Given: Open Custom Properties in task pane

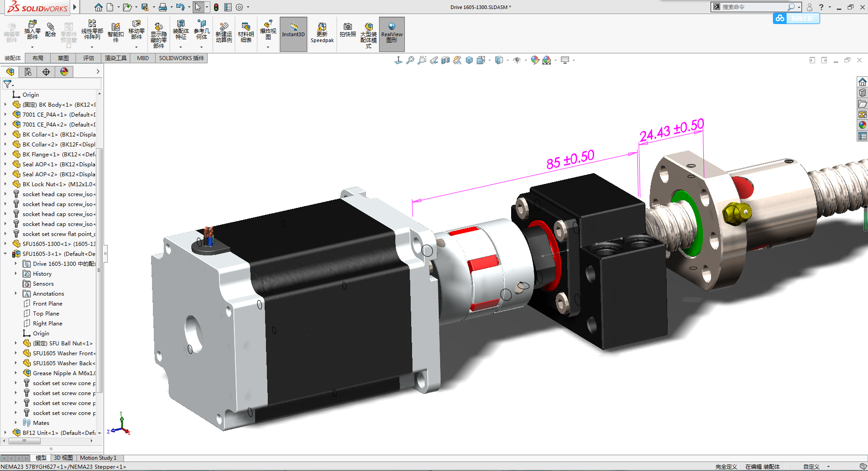Looking at the screenshot, I should point(862,136).
